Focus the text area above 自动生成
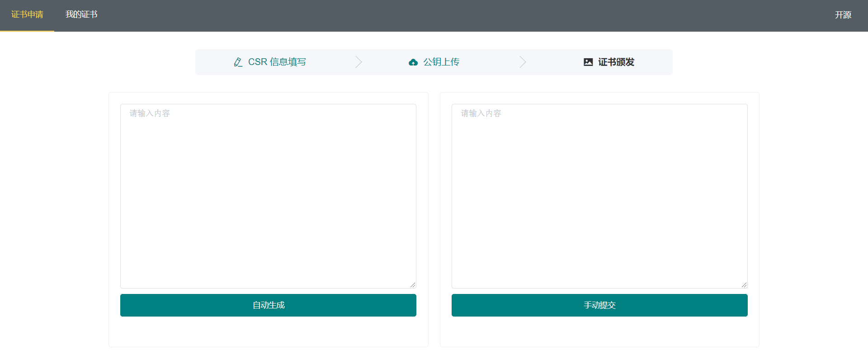Viewport: 868px width, 359px height. 268,196
